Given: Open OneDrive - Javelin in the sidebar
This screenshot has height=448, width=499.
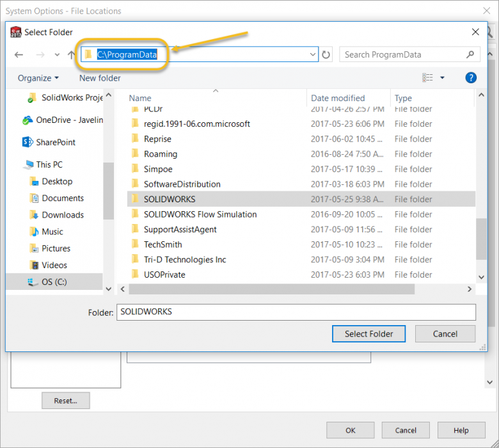Looking at the screenshot, I should pos(63,120).
